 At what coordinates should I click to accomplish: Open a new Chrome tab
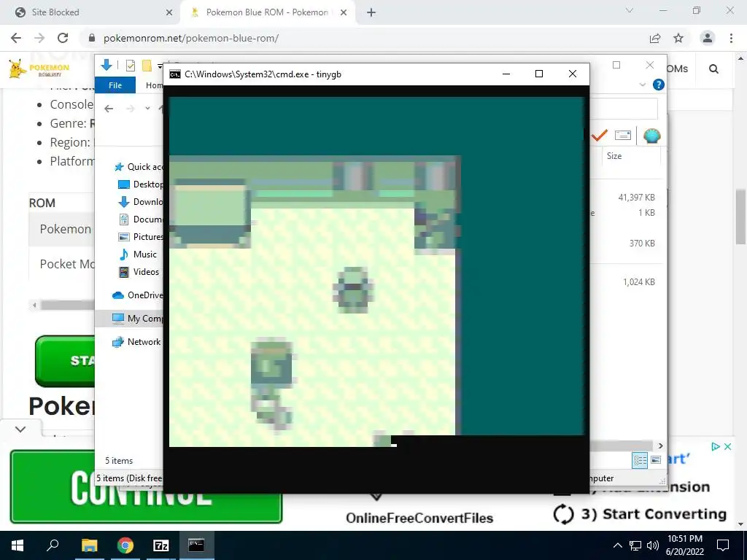pos(371,12)
